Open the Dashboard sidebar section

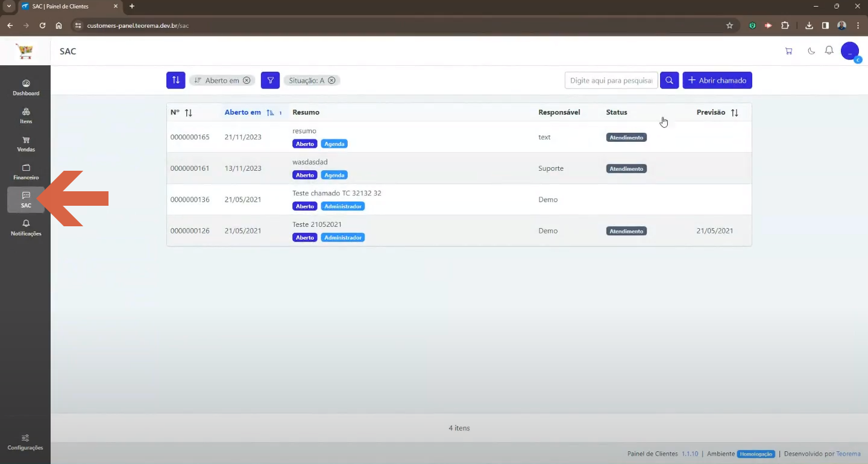click(26, 87)
